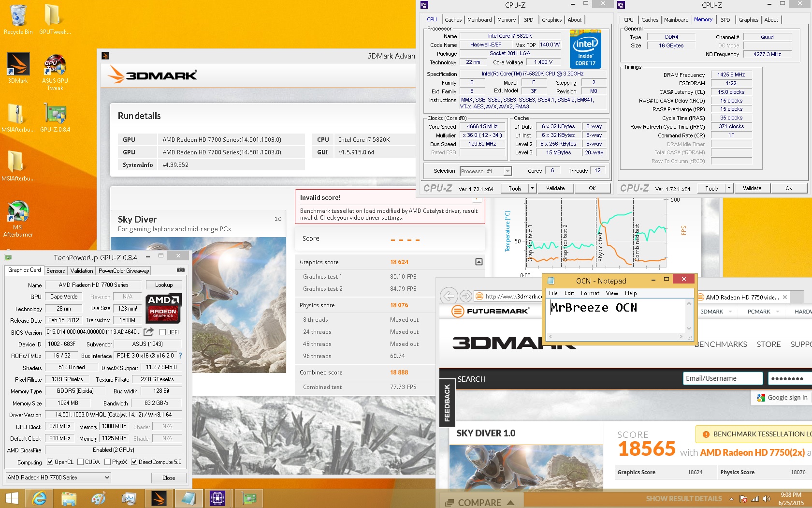Collapse the Graphics score section icon

pos(478,262)
